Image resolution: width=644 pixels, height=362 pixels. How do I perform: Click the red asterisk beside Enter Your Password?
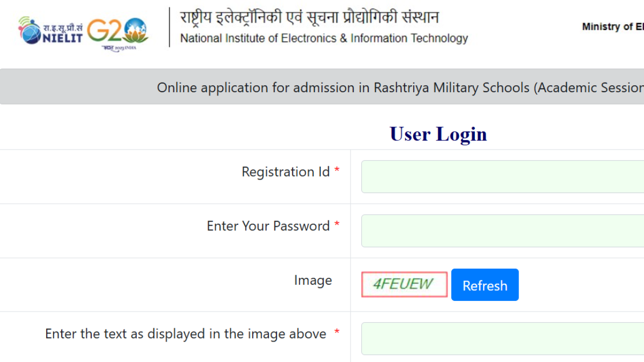tap(337, 224)
